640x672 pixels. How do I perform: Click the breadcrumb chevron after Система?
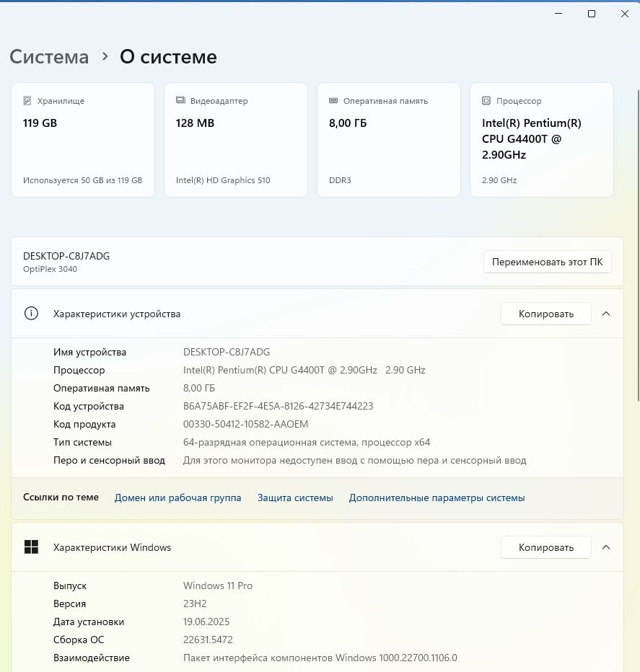click(x=105, y=56)
